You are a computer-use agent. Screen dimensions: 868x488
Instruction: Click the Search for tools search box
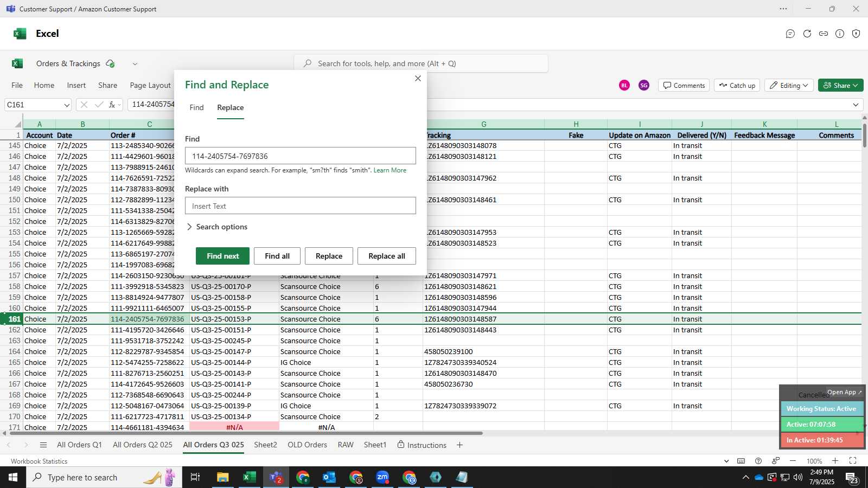[421, 63]
